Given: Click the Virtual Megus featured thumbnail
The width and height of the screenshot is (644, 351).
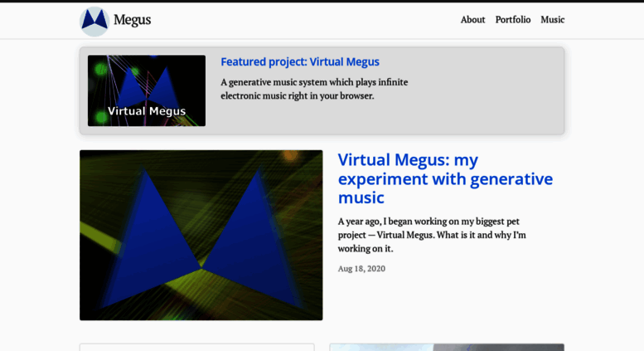Looking at the screenshot, I should (x=147, y=90).
